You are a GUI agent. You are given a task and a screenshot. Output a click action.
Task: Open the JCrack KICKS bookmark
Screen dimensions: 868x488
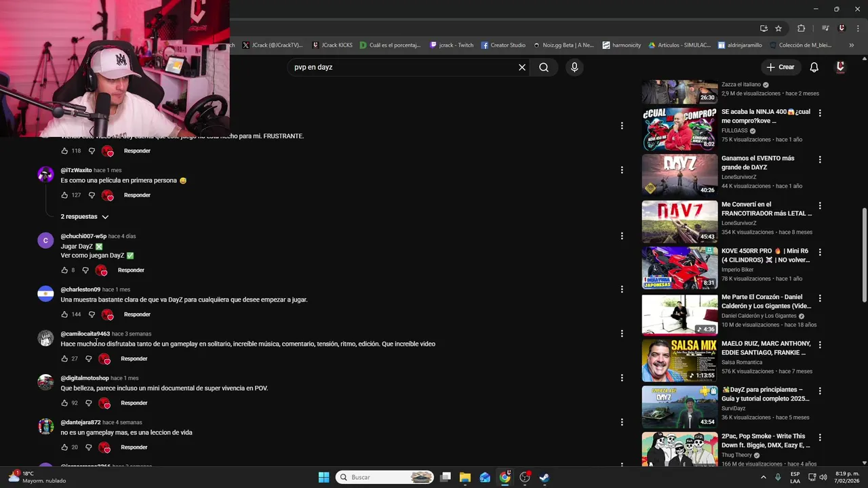(332, 45)
